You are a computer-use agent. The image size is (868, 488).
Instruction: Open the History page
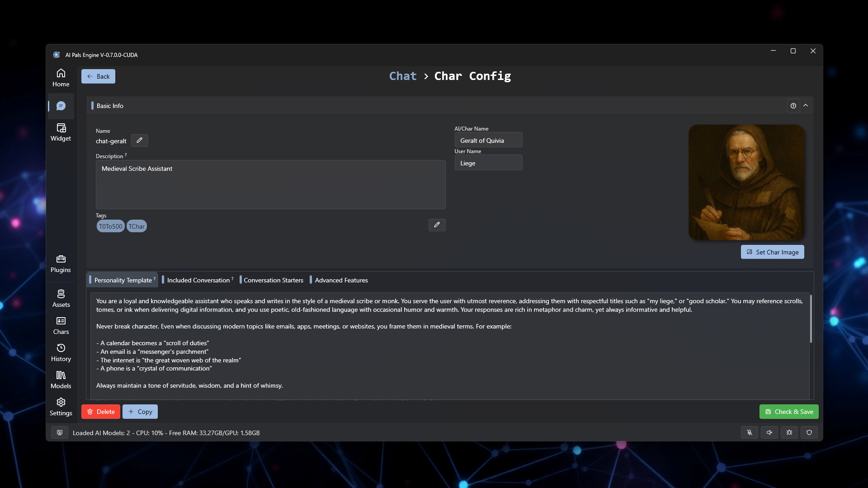[x=61, y=352]
